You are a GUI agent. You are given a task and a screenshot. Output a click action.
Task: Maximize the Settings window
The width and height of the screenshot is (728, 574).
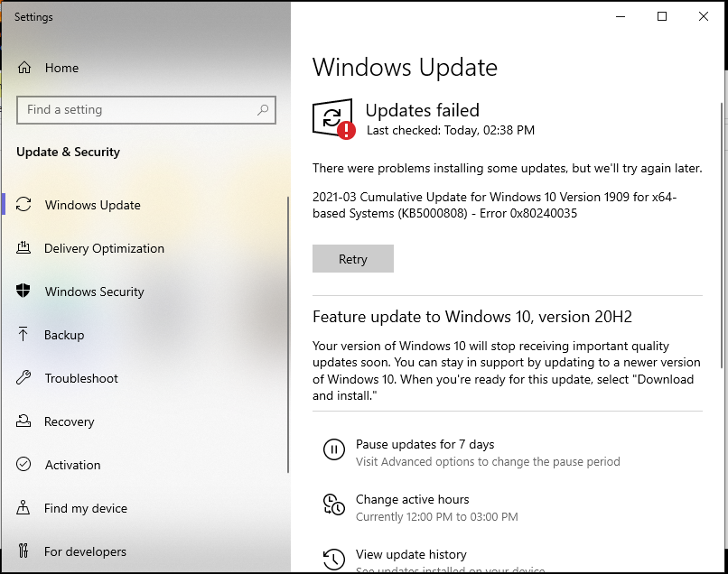pos(662,17)
